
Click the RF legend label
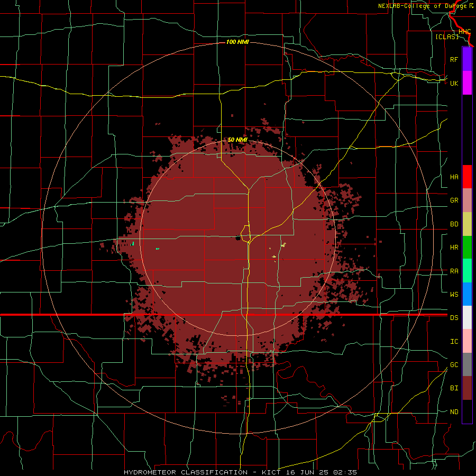[x=454, y=59]
